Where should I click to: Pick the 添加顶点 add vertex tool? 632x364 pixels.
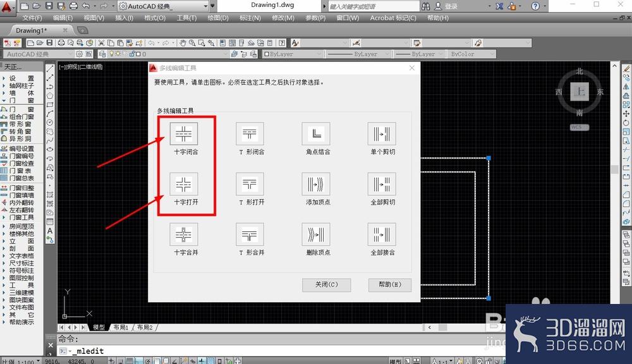tap(316, 185)
